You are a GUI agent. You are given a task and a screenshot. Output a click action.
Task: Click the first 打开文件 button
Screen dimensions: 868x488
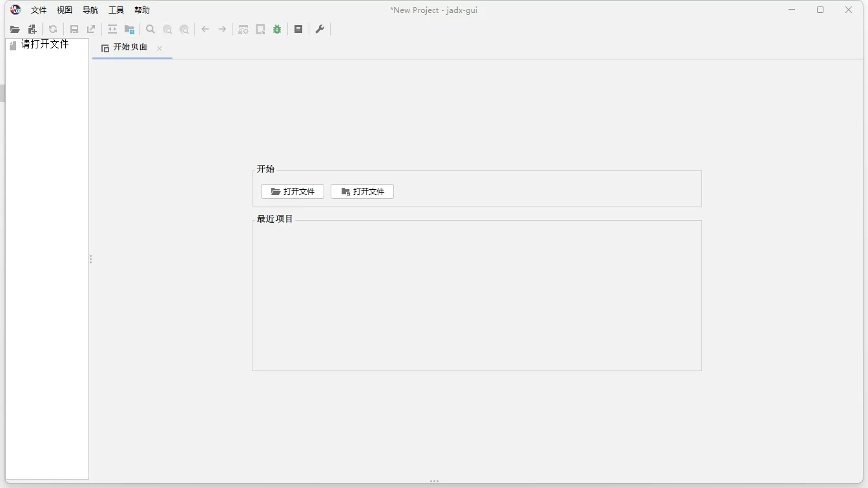[292, 191]
